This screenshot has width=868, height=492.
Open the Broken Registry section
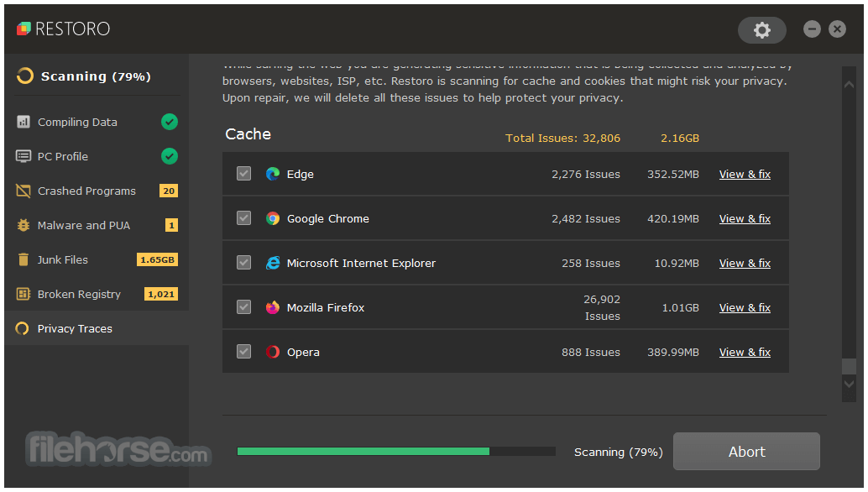tap(97, 294)
